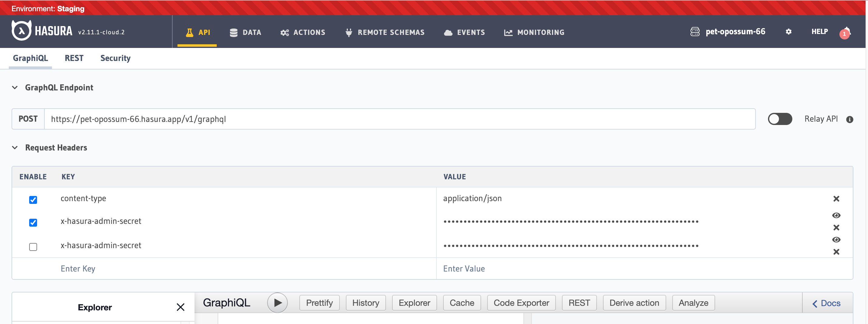Viewport: 868px width, 324px height.
Task: Open the Code Exporter button
Action: tap(521, 303)
